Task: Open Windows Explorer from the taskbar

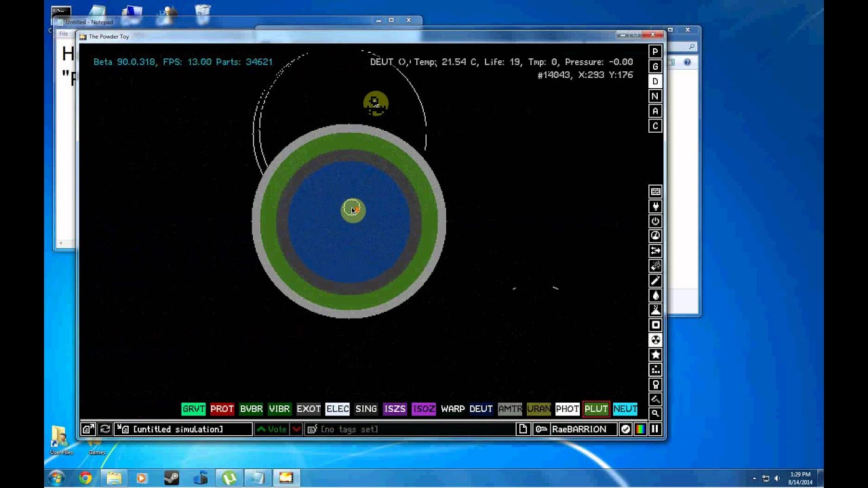Action: point(114,478)
